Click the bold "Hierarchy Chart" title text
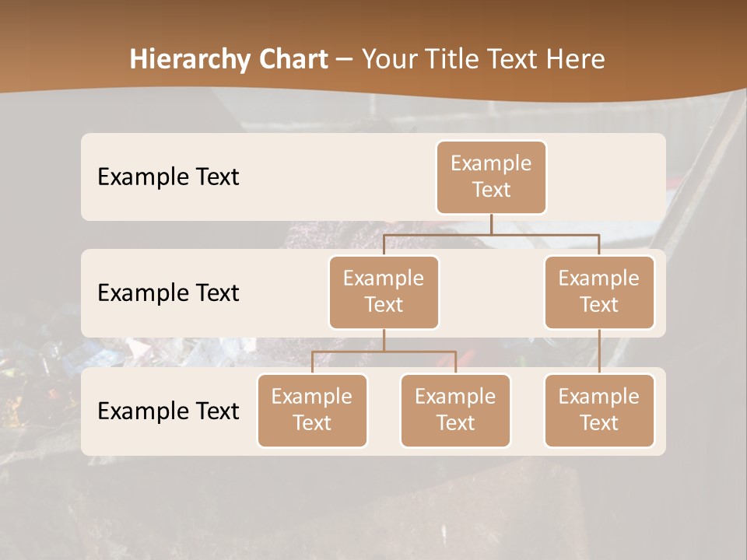This screenshot has width=747, height=560. (x=229, y=59)
